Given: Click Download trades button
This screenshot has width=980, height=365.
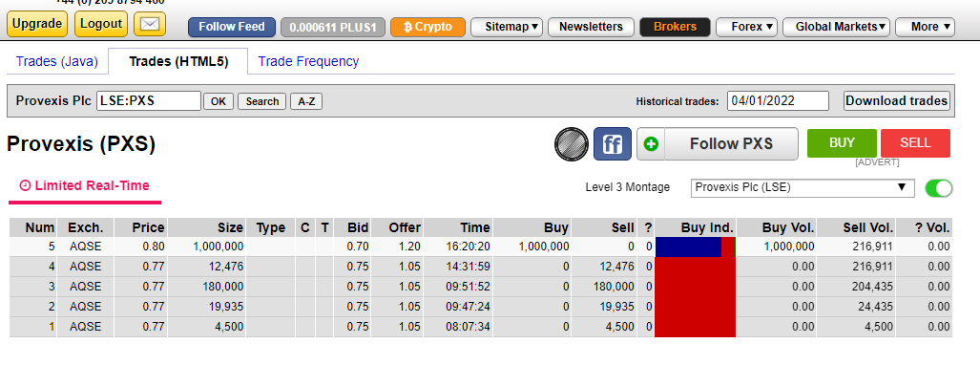Looking at the screenshot, I should tap(897, 100).
